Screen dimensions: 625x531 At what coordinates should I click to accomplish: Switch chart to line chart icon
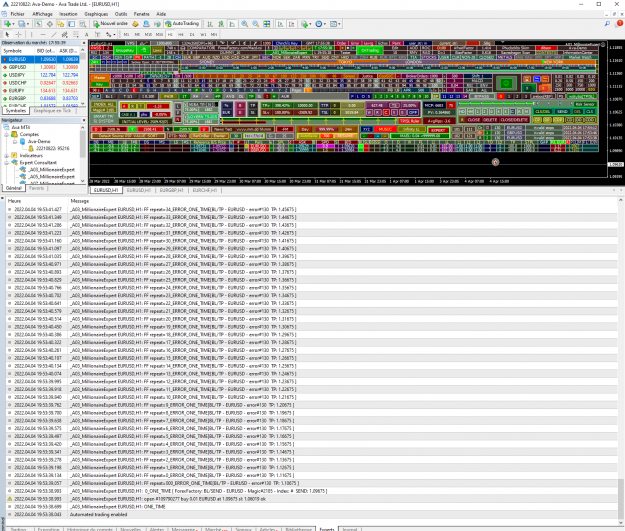[x=232, y=24]
